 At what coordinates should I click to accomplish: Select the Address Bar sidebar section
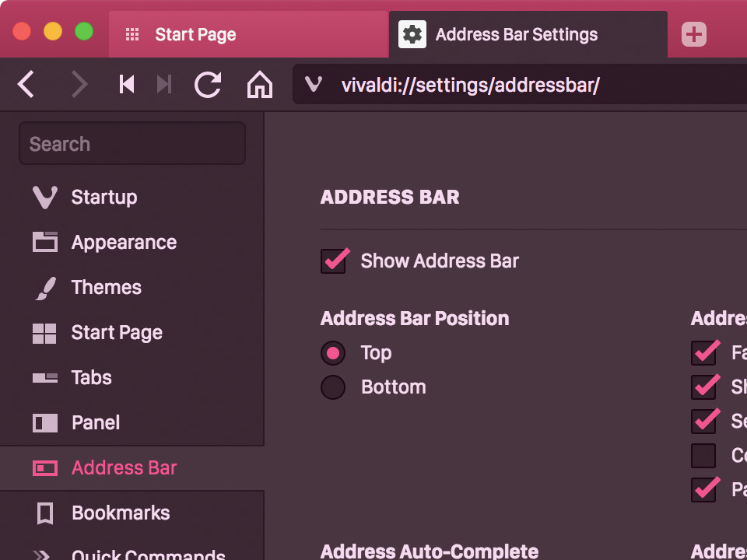132,468
